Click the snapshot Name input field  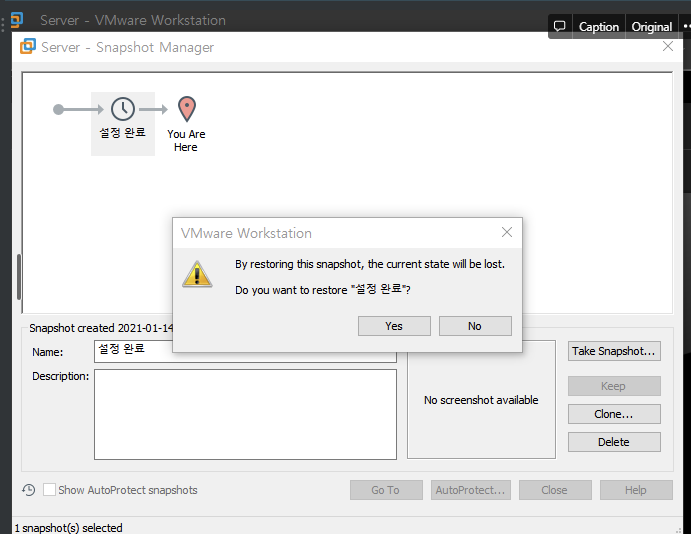point(245,351)
